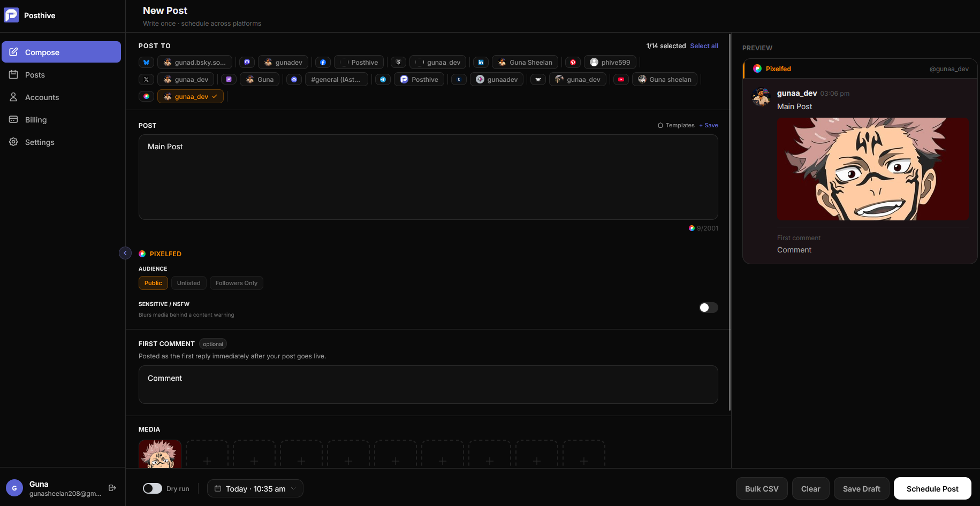
Task: Enable the Dry run switch
Action: pyautogui.click(x=153, y=488)
